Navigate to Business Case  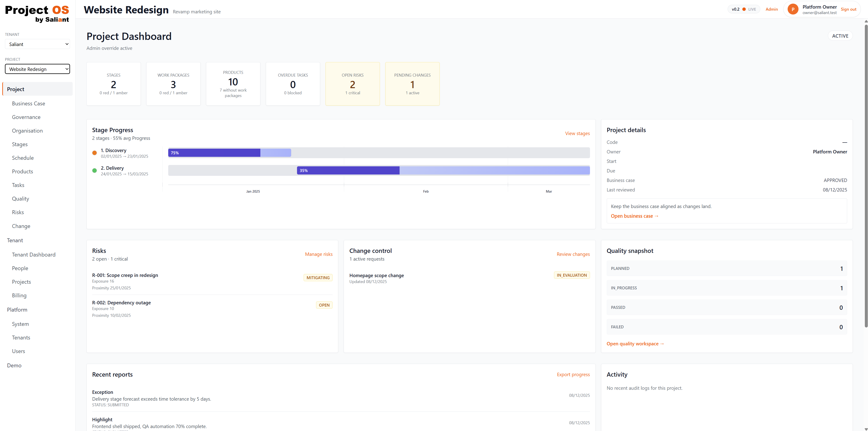[29, 103]
